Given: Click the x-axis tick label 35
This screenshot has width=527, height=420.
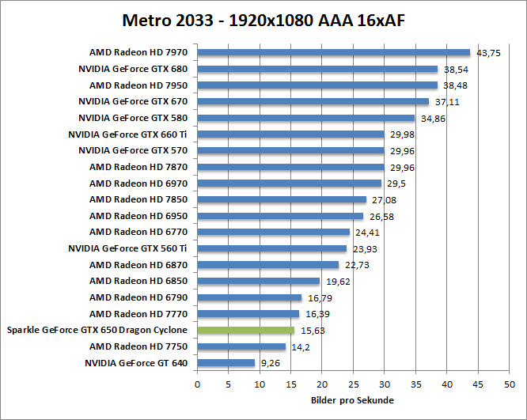Looking at the screenshot, I should (415, 384).
